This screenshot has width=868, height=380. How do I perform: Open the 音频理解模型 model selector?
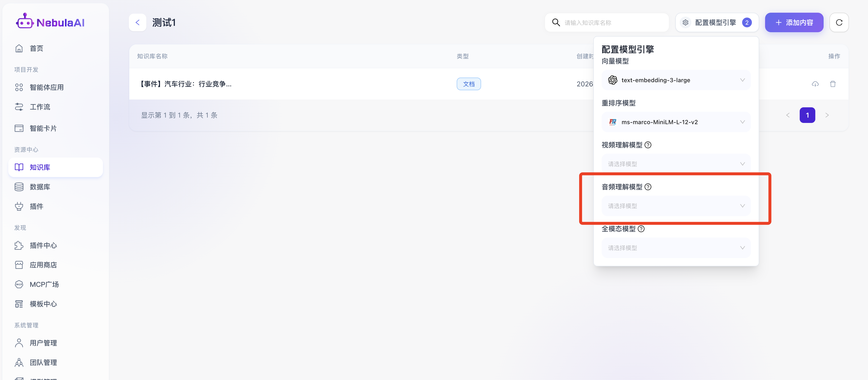(x=676, y=206)
